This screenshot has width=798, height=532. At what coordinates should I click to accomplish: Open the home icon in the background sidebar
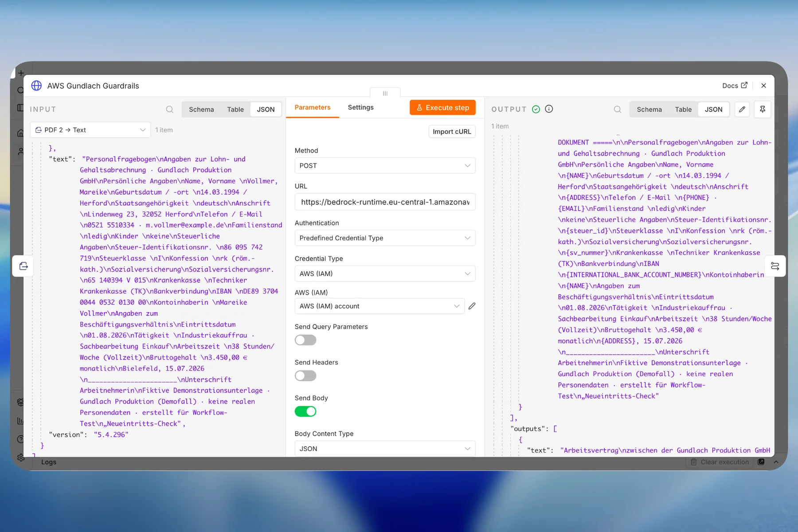(x=20, y=133)
